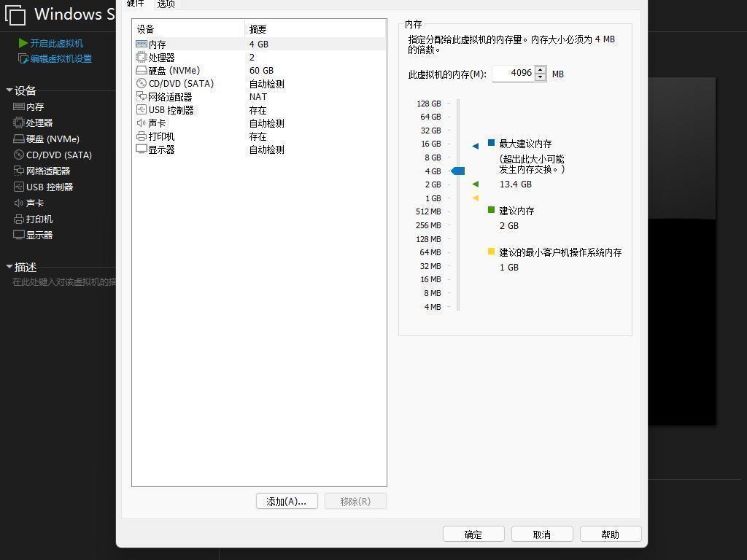747x560 pixels.
Task: Select the 硬盘 (NVMe) disk icon in dialog list
Action: click(x=142, y=71)
